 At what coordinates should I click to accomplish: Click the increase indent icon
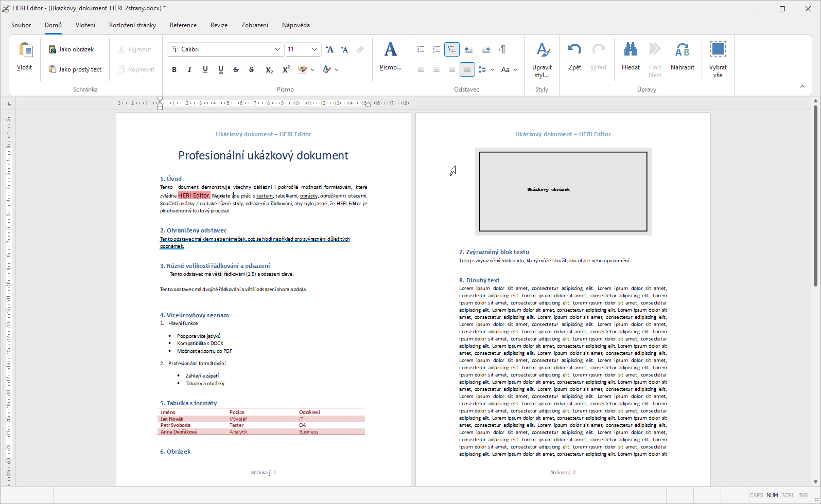click(x=485, y=49)
